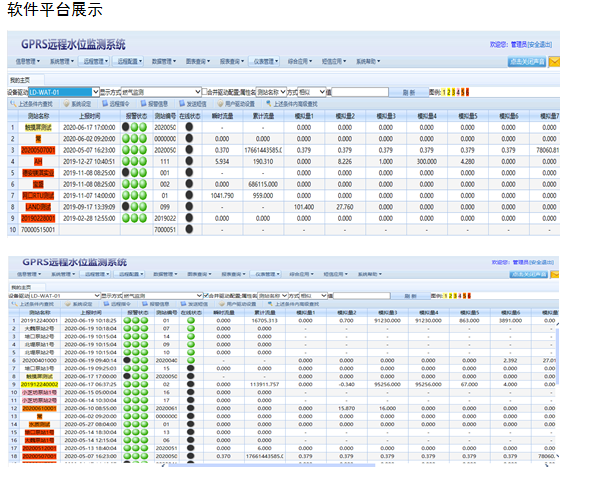The width and height of the screenshot is (589, 477).
Task: Click black online-status dot in lower row 201912240002
Action: 191,384
